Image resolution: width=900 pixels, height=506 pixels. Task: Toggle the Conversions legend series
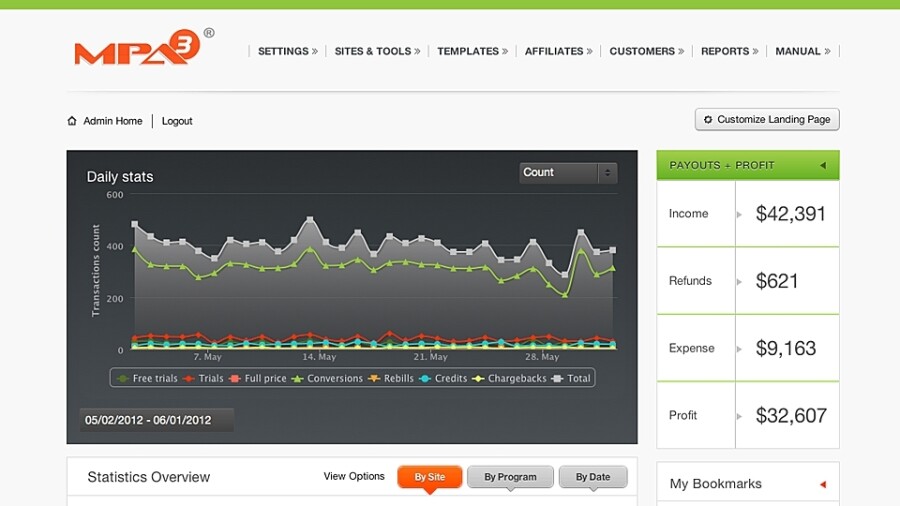pos(326,379)
